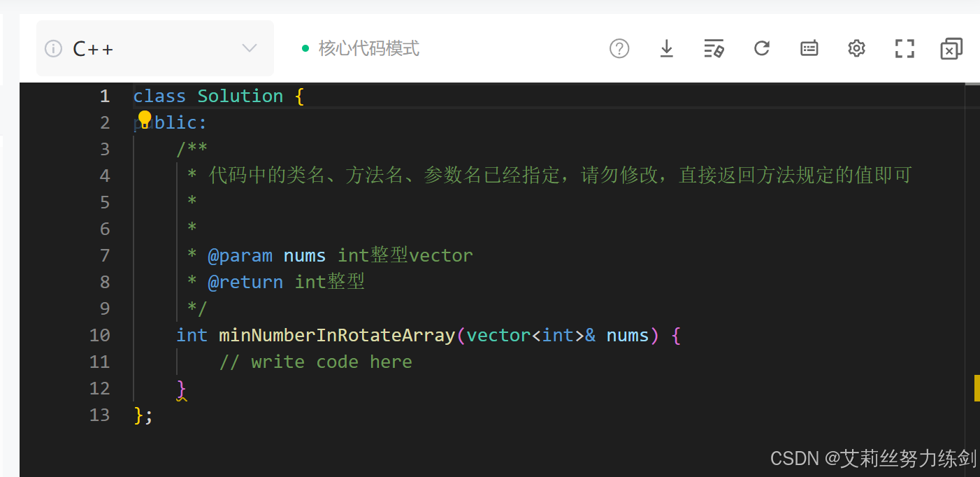Click the green mode status dot
This screenshot has height=477, width=980.
(x=305, y=48)
